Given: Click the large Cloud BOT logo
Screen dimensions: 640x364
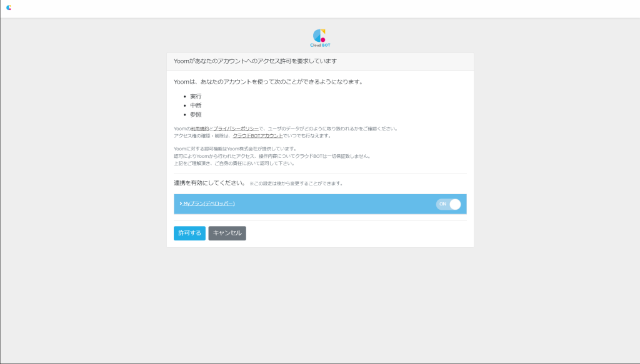Looking at the screenshot, I should pyautogui.click(x=320, y=38).
